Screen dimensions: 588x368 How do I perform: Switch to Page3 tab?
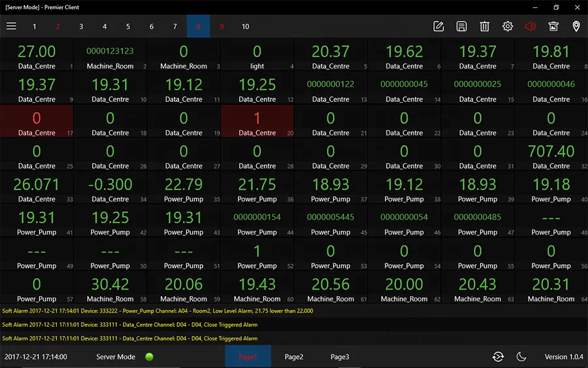pyautogui.click(x=340, y=357)
